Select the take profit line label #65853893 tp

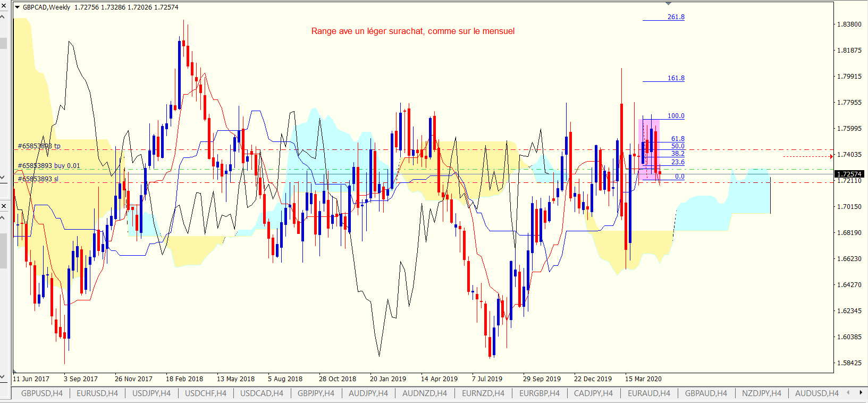(39, 146)
